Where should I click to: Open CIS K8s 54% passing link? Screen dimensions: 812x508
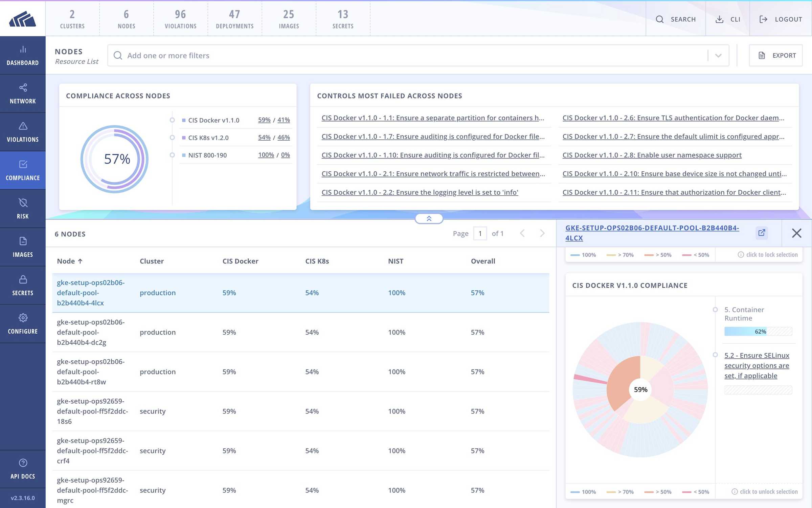click(x=264, y=137)
